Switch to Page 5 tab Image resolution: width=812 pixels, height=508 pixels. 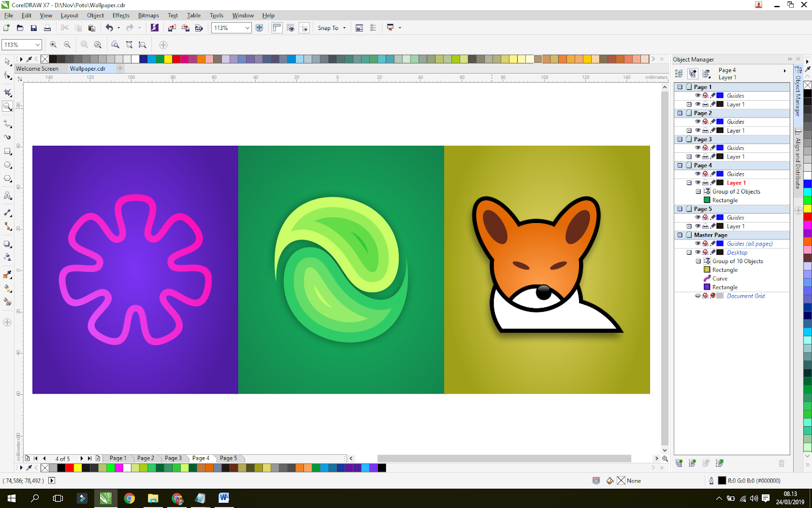pos(228,458)
